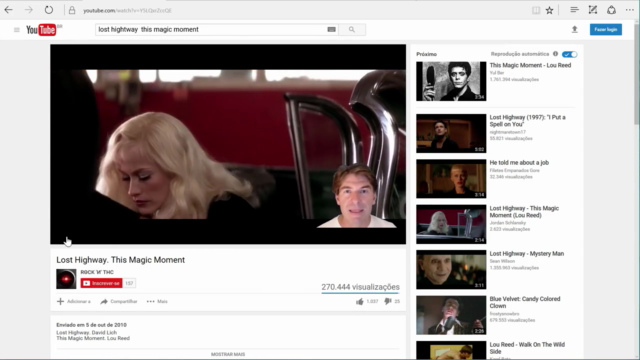Click the Fazer login button
Screen dimensions: 640x360
(606, 29)
